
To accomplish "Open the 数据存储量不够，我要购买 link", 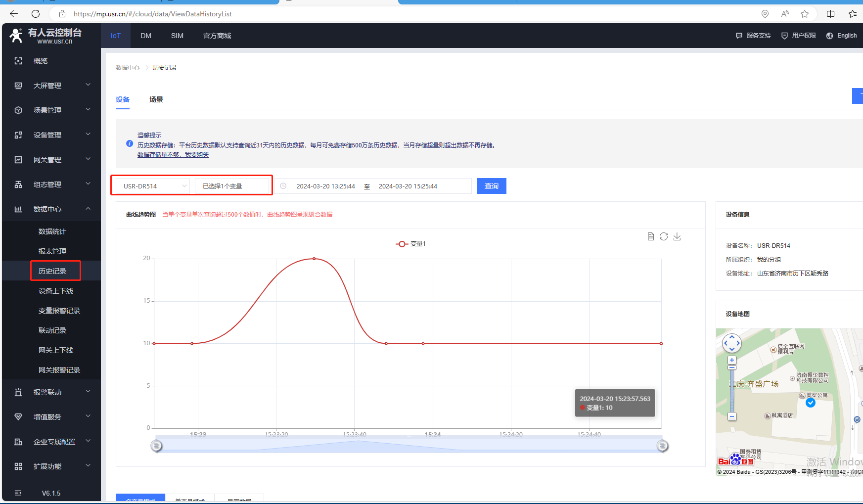I will (x=173, y=155).
